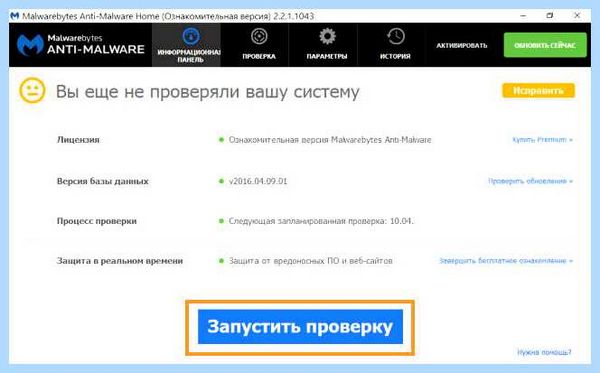Click the v2016.04.09.01 database version text
Image resolution: width=600 pixels, height=373 pixels.
[258, 181]
